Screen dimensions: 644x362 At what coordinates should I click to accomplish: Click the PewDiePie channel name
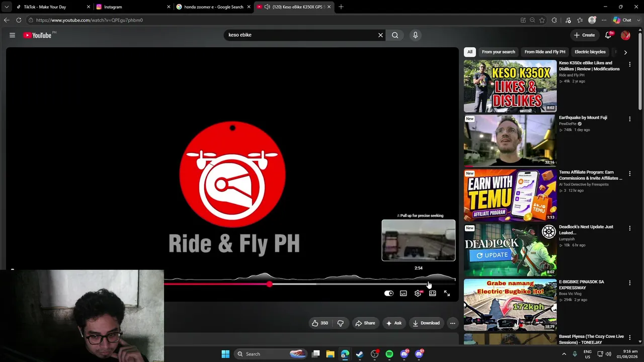point(568,124)
